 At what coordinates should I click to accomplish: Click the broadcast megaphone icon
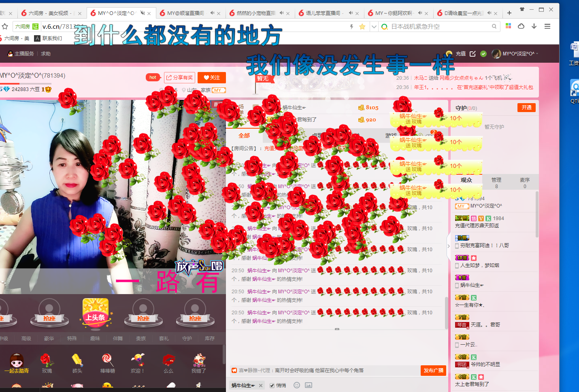coord(234,370)
